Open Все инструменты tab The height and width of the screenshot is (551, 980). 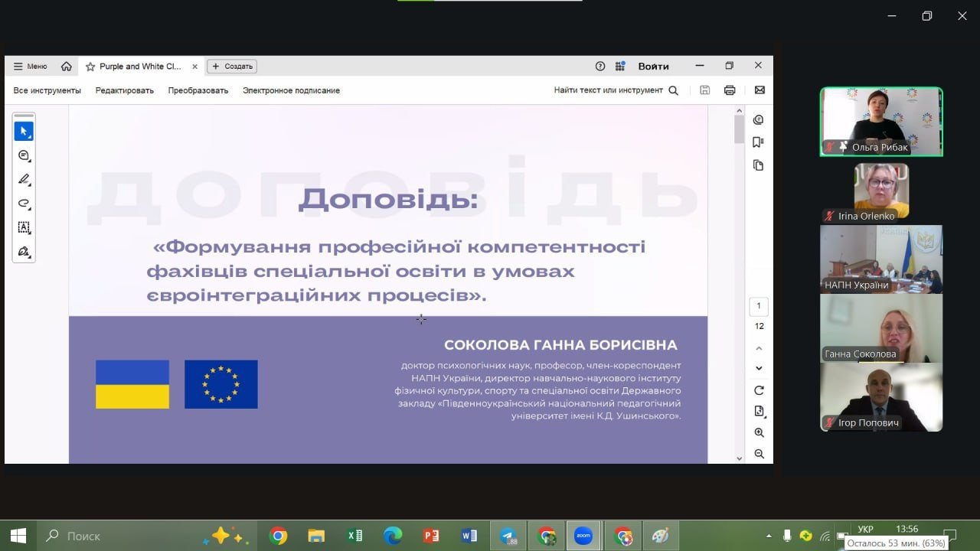(47, 90)
